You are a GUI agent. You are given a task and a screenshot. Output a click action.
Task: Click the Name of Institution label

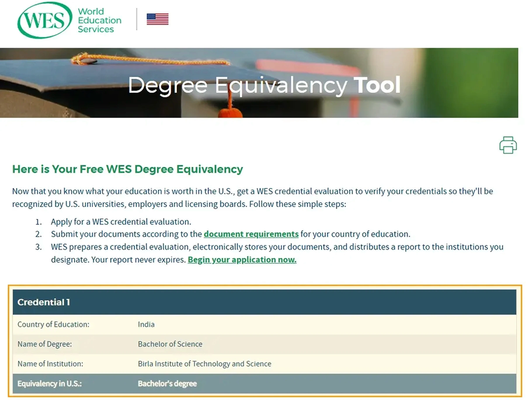50,364
